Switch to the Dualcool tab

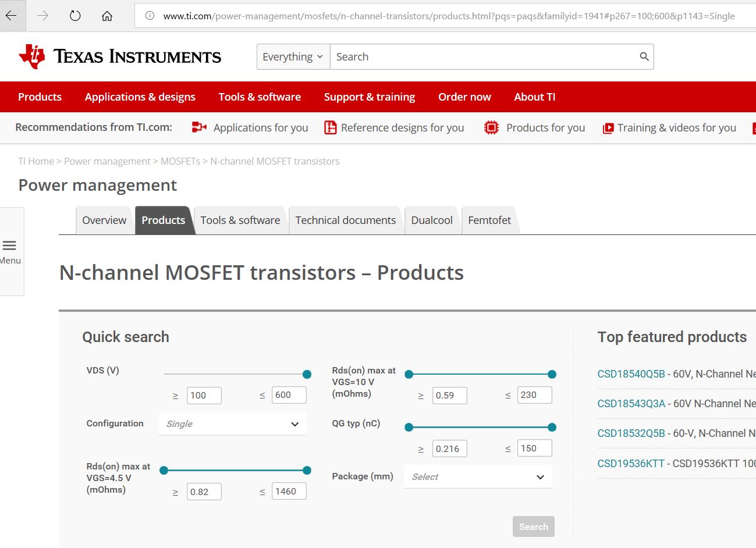(432, 220)
